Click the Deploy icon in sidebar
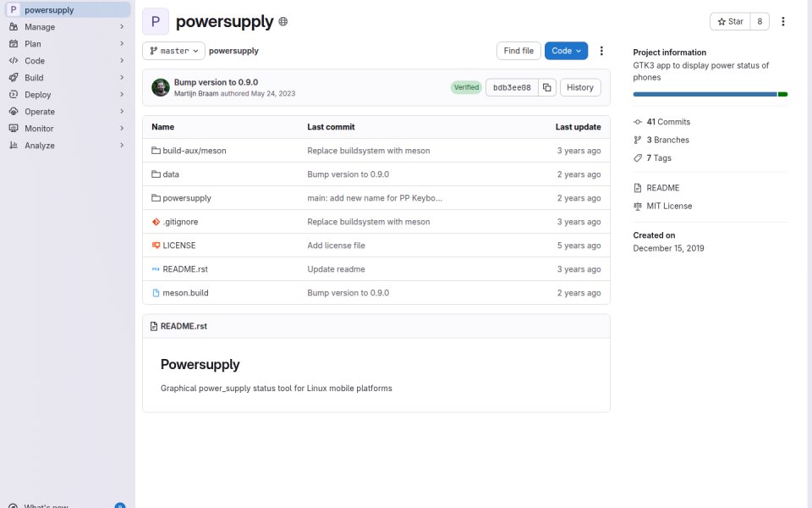The width and height of the screenshot is (812, 508). pos(14,95)
